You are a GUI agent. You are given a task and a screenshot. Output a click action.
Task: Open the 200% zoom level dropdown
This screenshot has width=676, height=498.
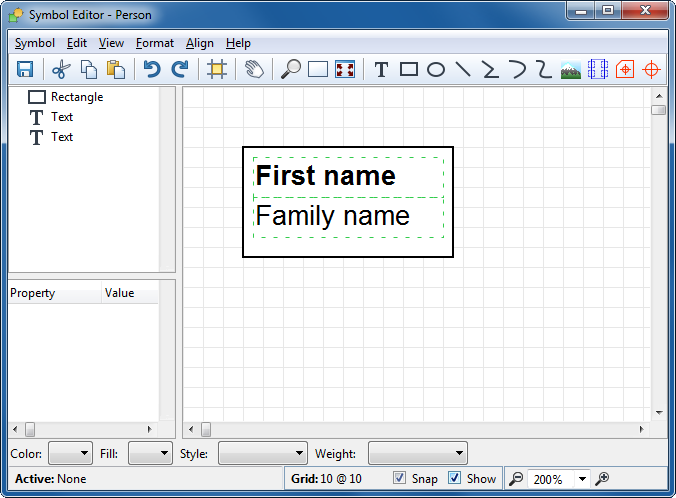click(x=582, y=479)
